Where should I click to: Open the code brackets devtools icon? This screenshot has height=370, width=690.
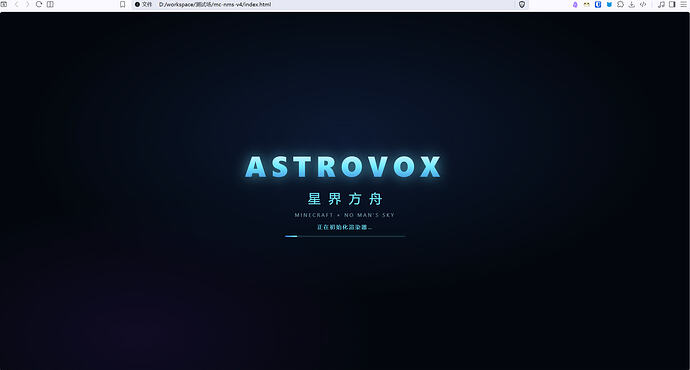pyautogui.click(x=643, y=4)
